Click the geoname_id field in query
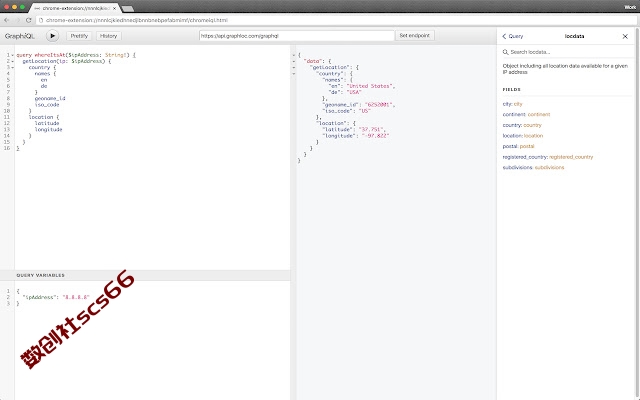 (x=50, y=98)
